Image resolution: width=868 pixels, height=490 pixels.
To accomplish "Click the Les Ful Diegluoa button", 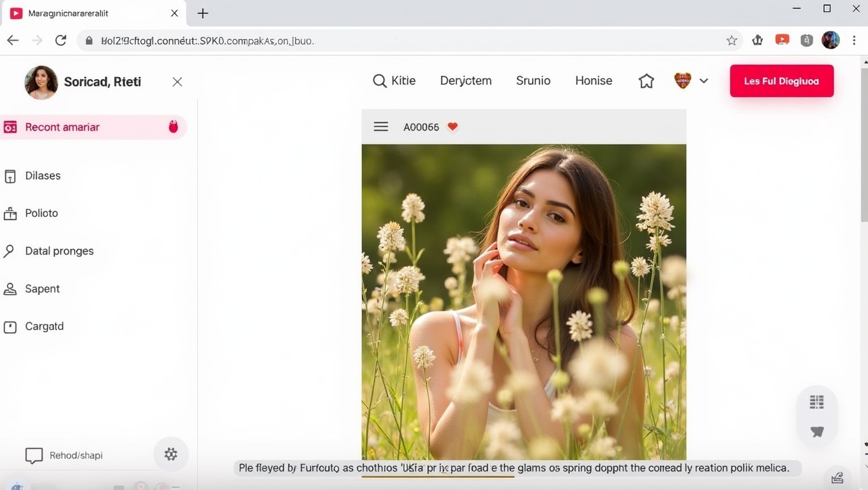I will 781,81.
